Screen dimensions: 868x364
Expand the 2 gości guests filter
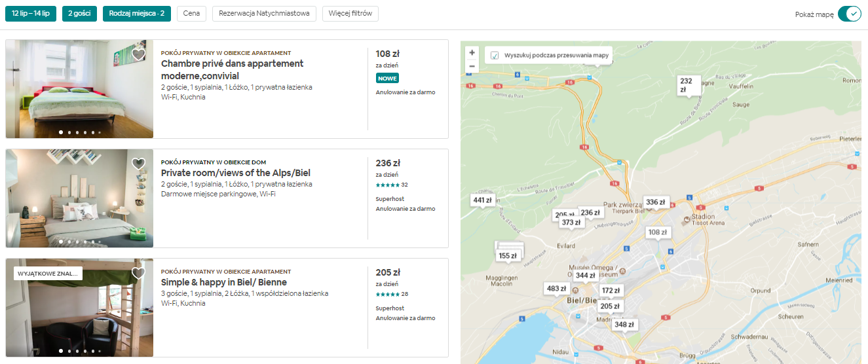[80, 14]
